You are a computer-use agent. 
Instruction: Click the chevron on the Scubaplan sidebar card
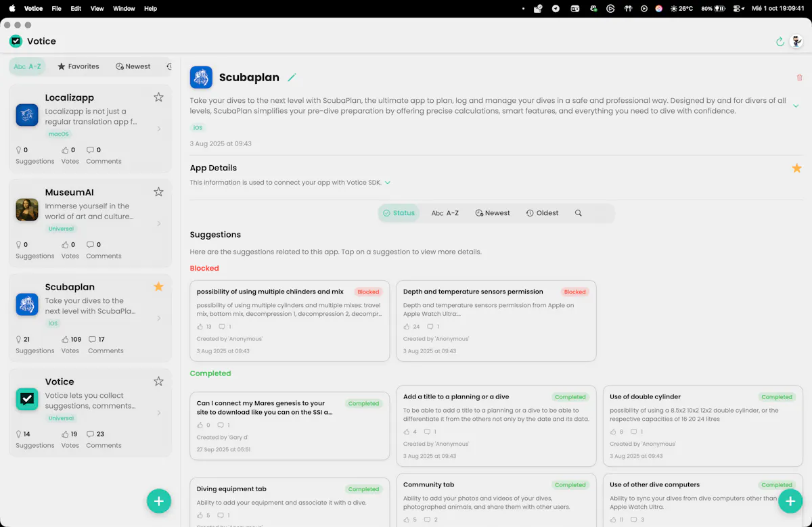pyautogui.click(x=159, y=318)
